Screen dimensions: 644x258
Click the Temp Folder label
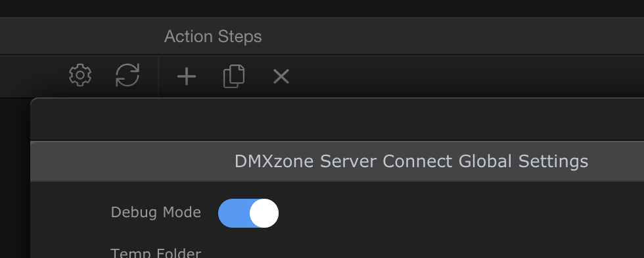(x=156, y=253)
